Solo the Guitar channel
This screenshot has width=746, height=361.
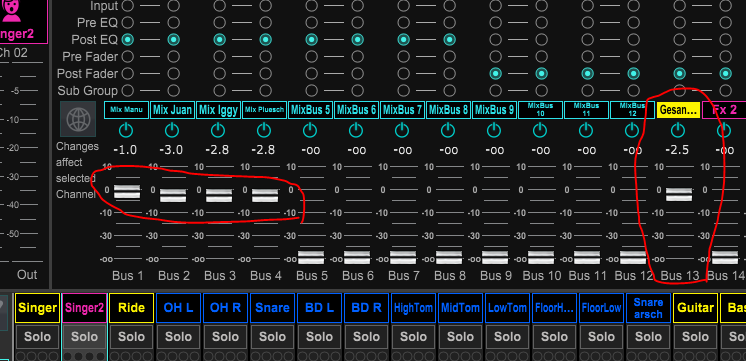point(696,337)
